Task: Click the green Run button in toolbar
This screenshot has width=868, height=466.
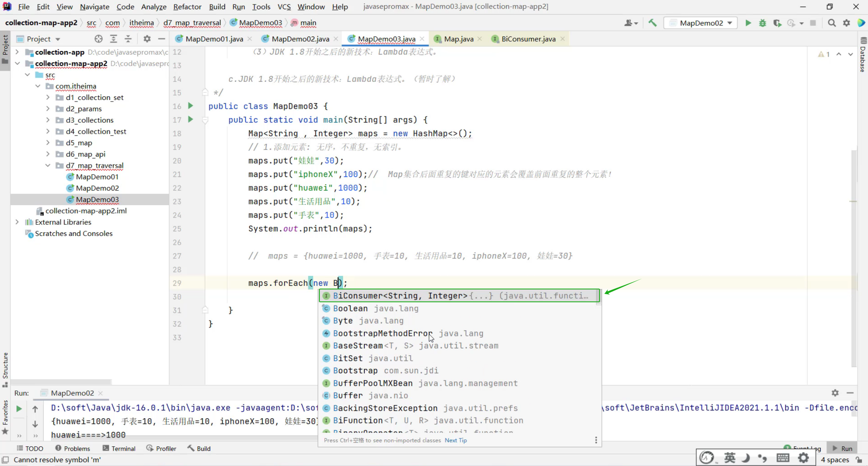Action: click(748, 23)
